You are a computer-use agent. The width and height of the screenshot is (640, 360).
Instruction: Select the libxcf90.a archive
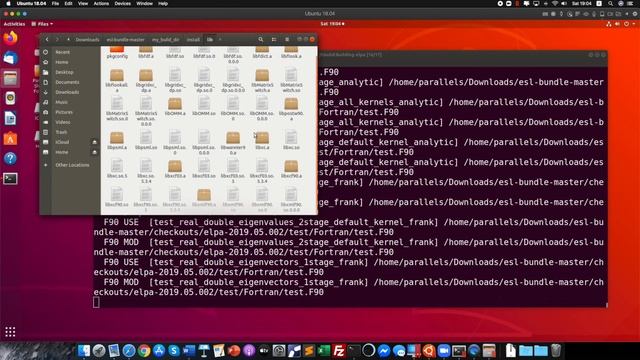[291, 169]
